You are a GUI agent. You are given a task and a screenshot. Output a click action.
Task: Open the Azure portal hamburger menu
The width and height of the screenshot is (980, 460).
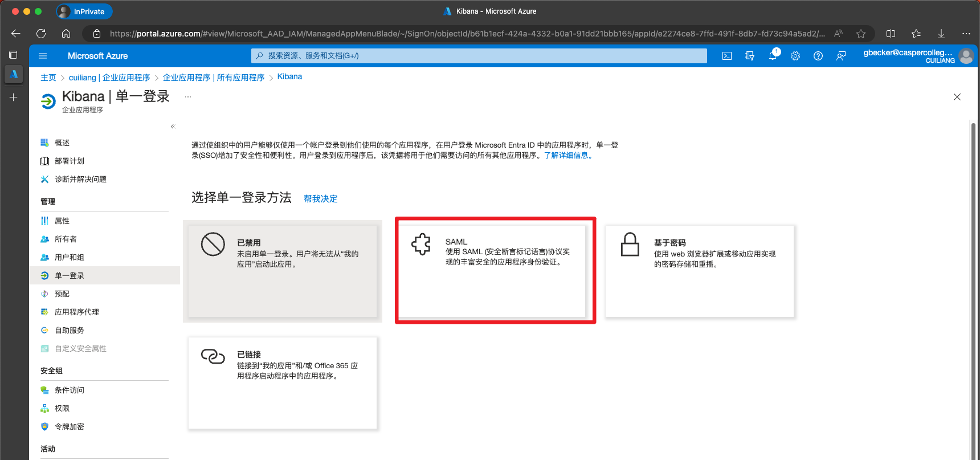point(43,56)
